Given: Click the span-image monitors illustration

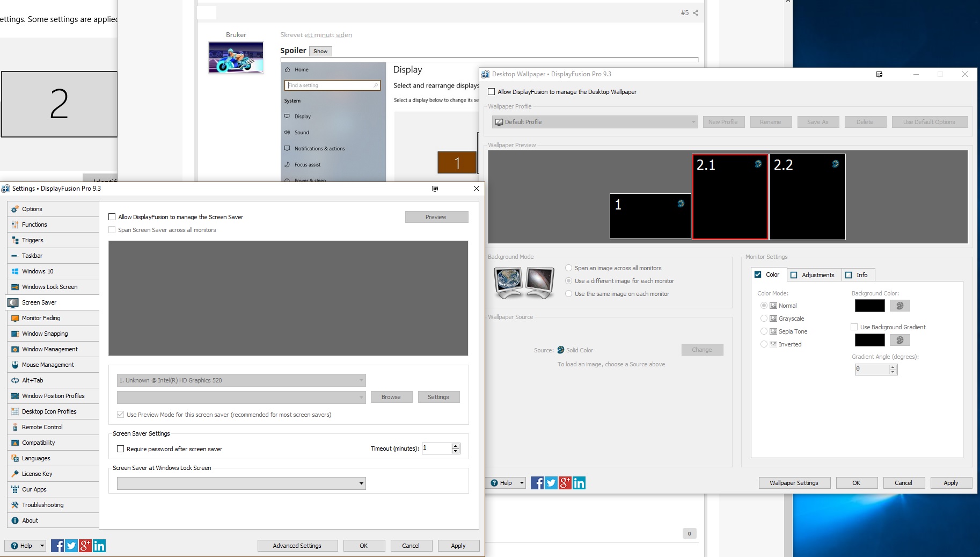Looking at the screenshot, I should click(x=524, y=283).
